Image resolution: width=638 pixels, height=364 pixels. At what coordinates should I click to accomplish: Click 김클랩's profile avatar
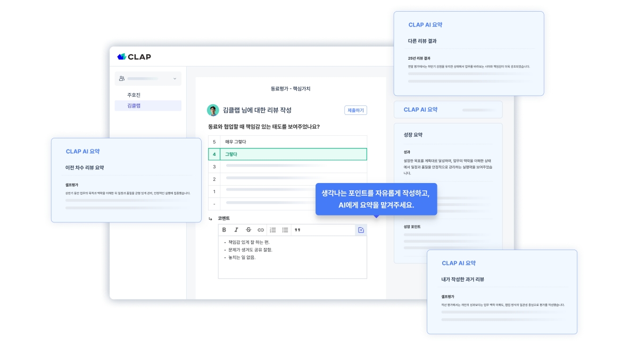213,110
